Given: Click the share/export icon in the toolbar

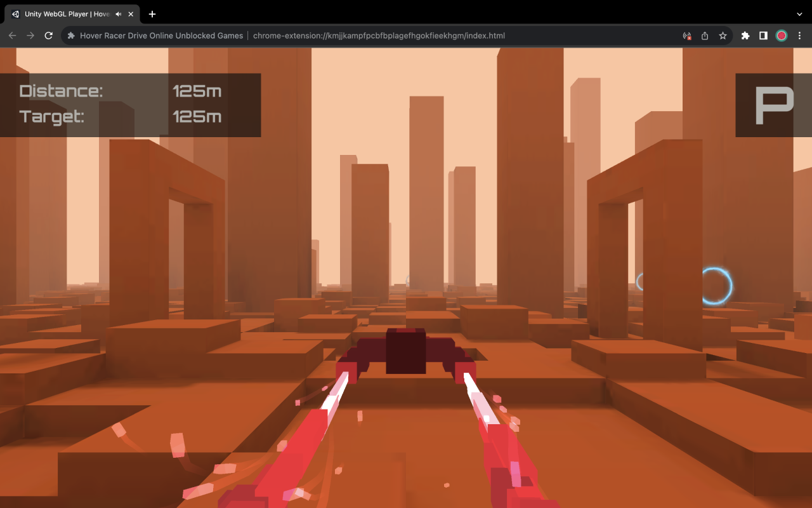Looking at the screenshot, I should 704,36.
